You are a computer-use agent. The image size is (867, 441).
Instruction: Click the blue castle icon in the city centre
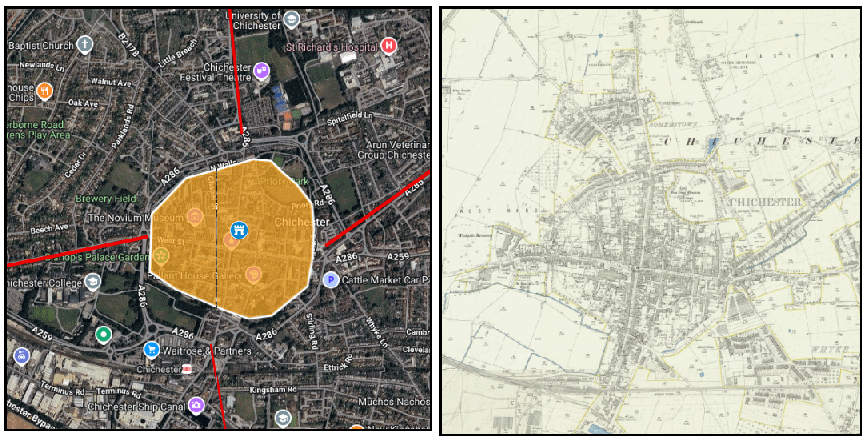pos(239,230)
